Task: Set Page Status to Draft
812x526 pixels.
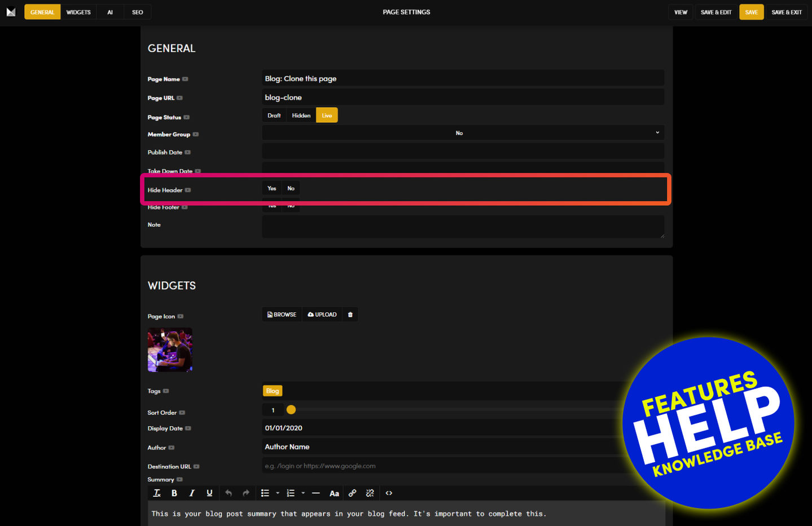Action: pos(274,116)
